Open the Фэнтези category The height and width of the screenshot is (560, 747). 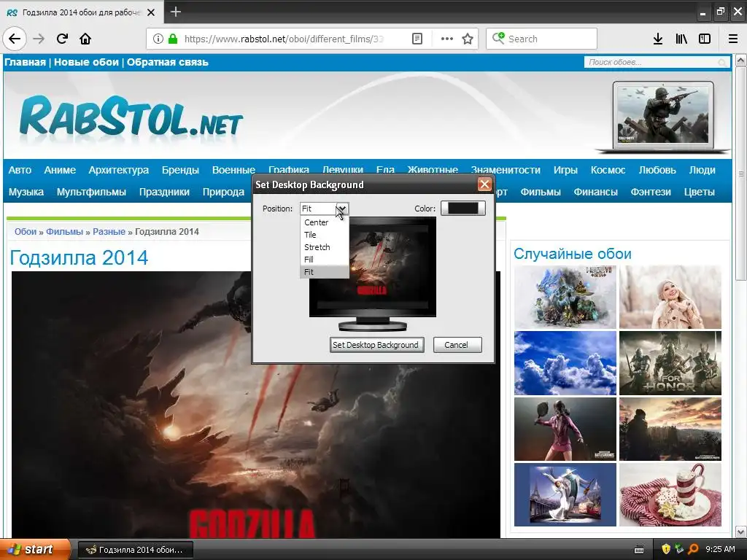pos(651,192)
